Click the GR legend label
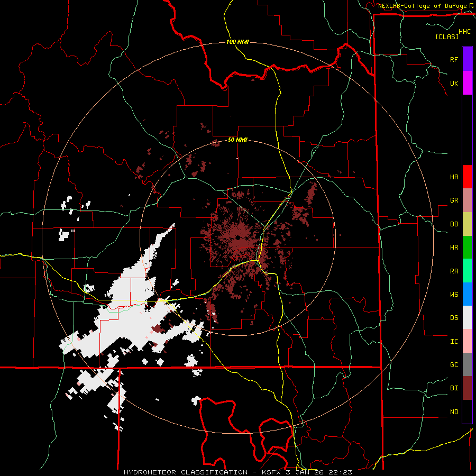This screenshot has width=476, height=476. (x=454, y=200)
